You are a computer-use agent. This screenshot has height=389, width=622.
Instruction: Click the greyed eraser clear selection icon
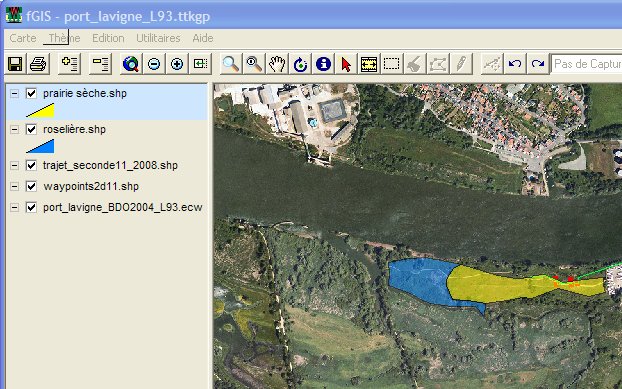coord(415,64)
